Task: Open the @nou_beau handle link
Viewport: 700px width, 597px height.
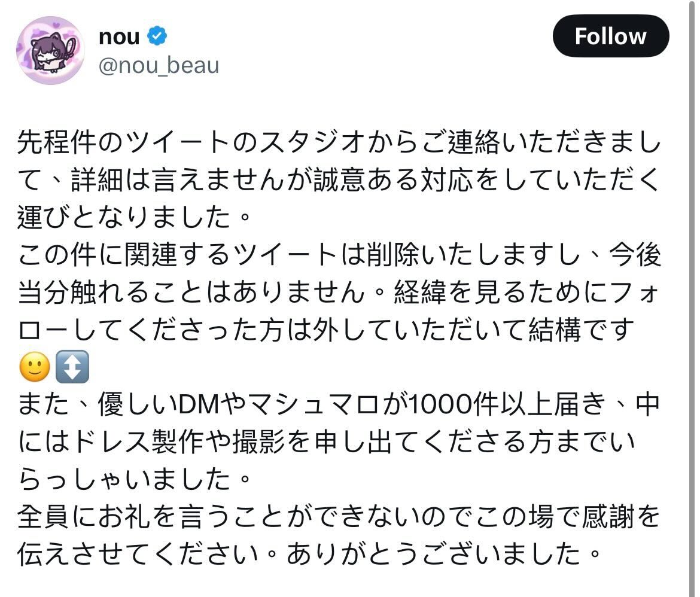Action: (159, 66)
